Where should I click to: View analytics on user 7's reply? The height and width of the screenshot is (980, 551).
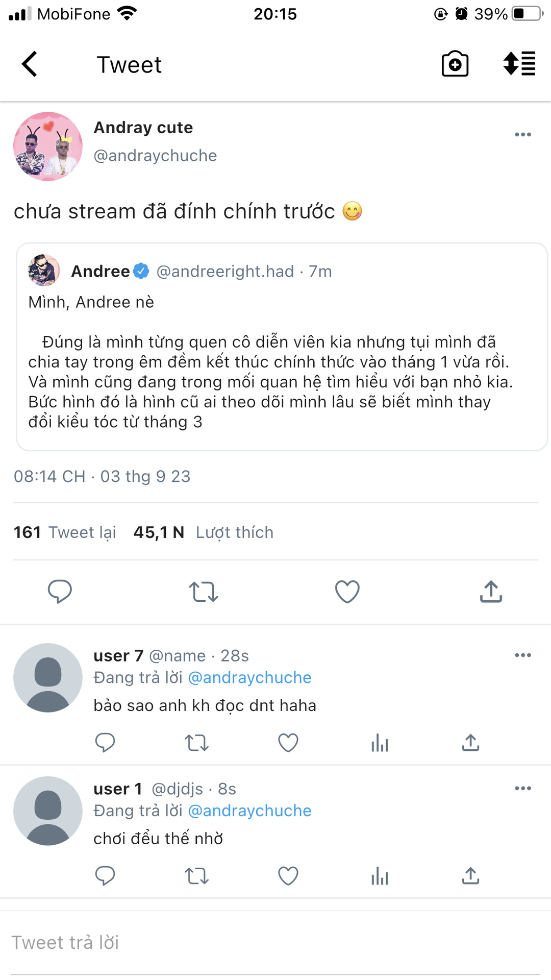[380, 743]
